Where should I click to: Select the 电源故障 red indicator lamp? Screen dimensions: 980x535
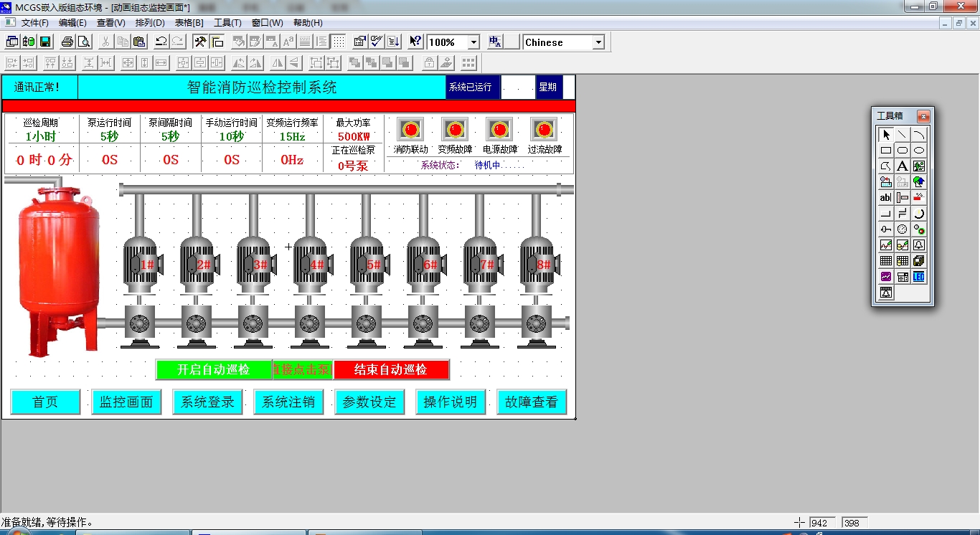coord(499,130)
